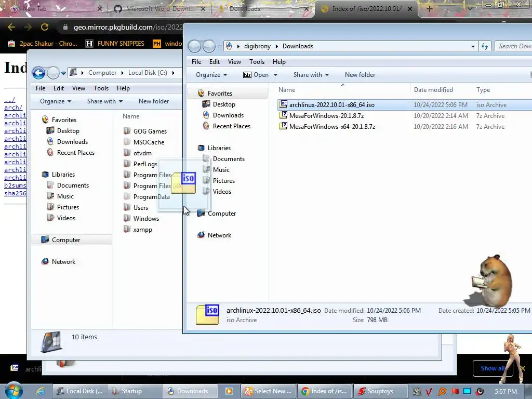Click Chrome address bar URL
This screenshot has width=532, height=399.
128,27
